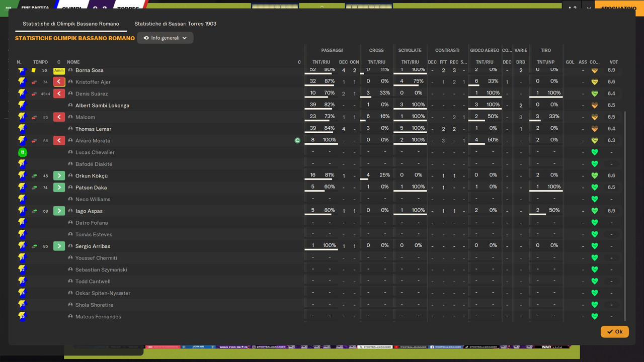Open the player link Kristoffer Ajer

click(x=93, y=82)
